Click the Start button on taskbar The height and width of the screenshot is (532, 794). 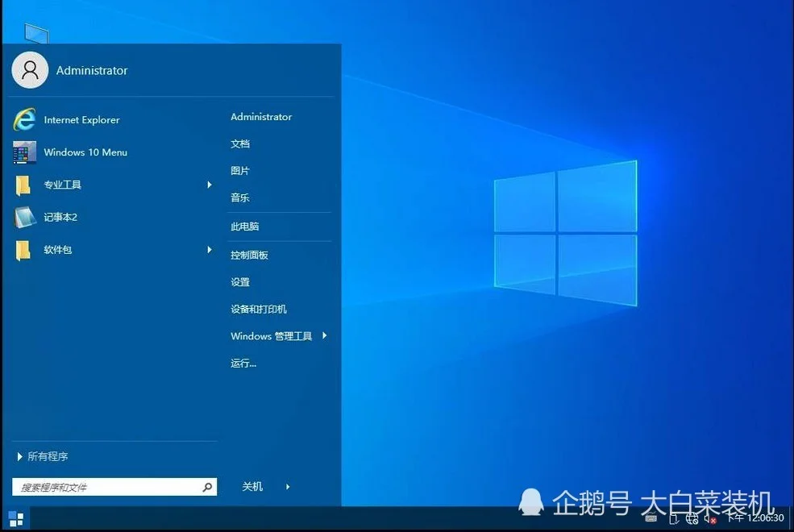pos(15,519)
